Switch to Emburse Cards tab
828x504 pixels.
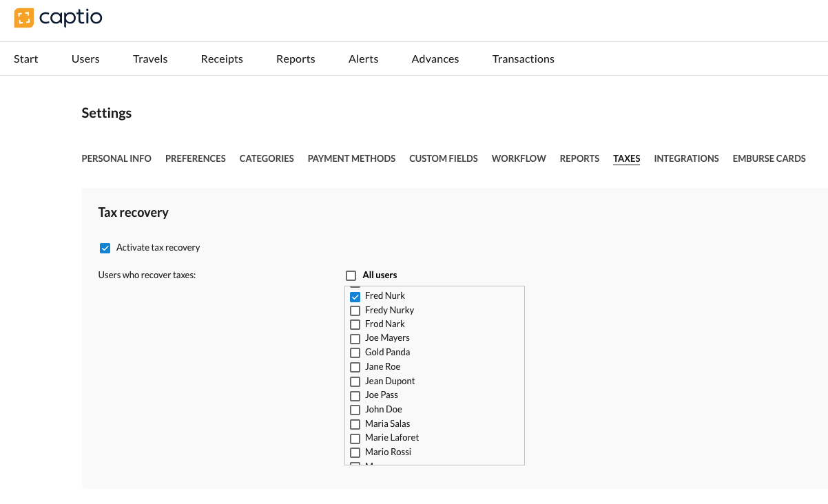(769, 158)
